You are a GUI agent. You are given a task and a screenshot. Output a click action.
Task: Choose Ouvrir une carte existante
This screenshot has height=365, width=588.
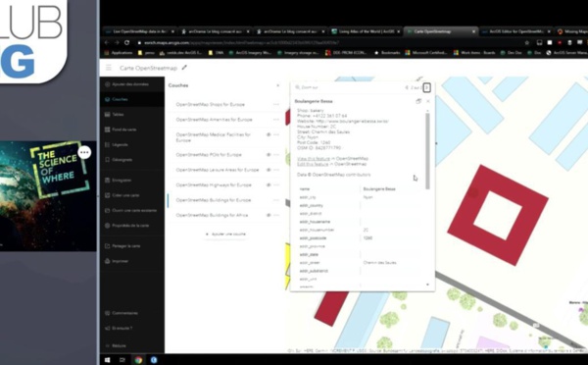coord(134,210)
